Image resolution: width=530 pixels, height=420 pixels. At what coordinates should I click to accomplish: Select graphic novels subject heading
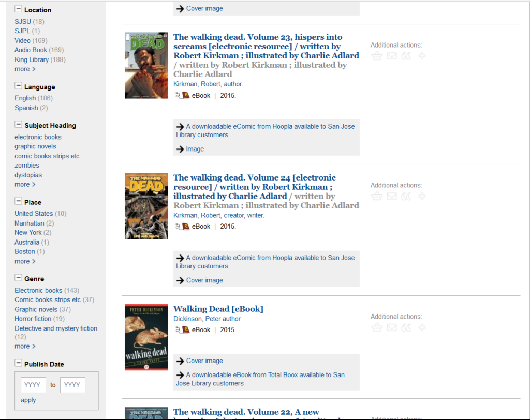35,146
